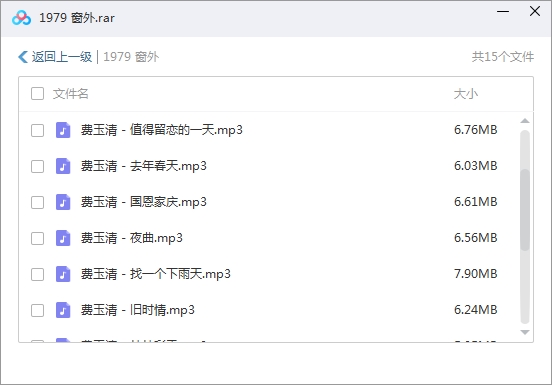Click the 6.61MB size value

[x=476, y=202]
